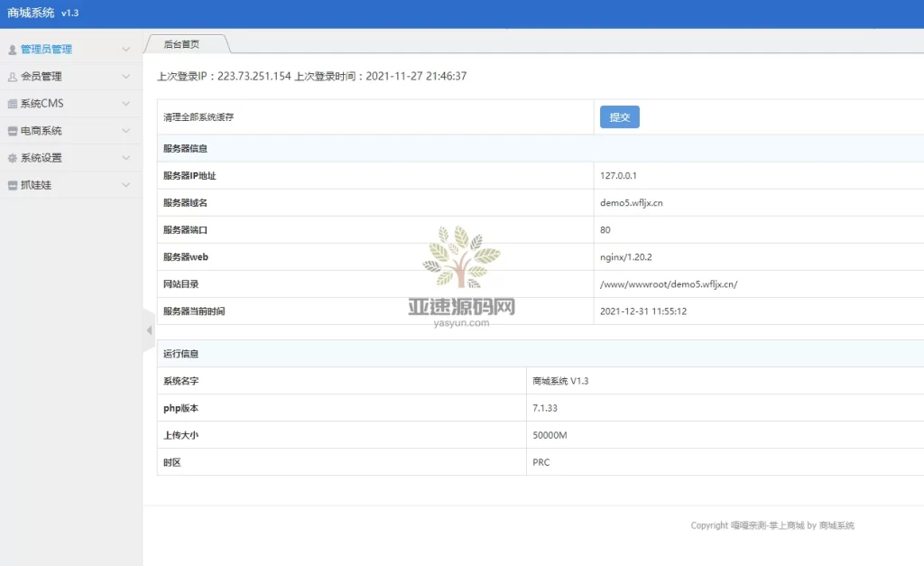This screenshot has width=924, height=566.
Task: Expand the 会员管理 section
Action: (125, 76)
